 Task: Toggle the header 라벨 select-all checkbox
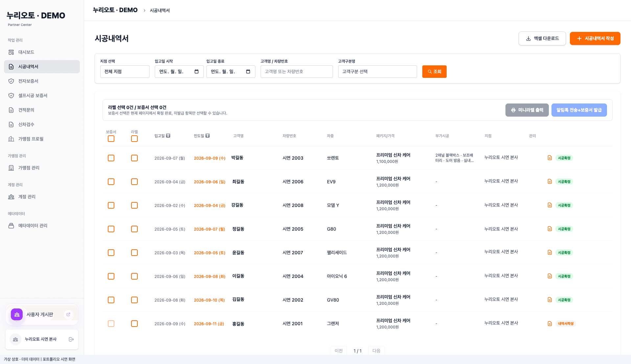point(134,139)
